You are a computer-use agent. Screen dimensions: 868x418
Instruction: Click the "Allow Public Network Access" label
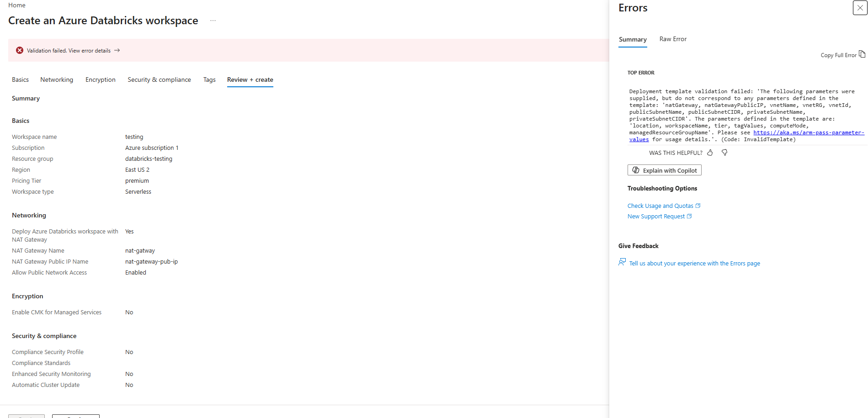(49, 273)
